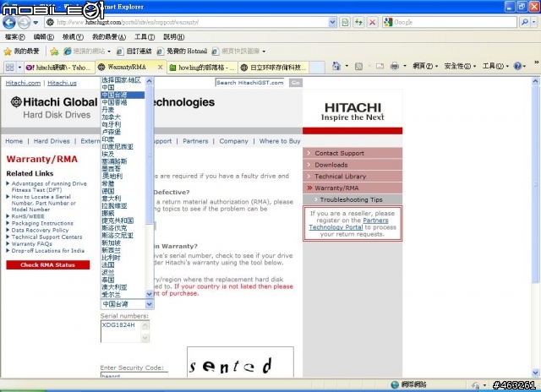This screenshot has width=541, height=392.
Task: Click the Go search button
Action: pos(295,83)
